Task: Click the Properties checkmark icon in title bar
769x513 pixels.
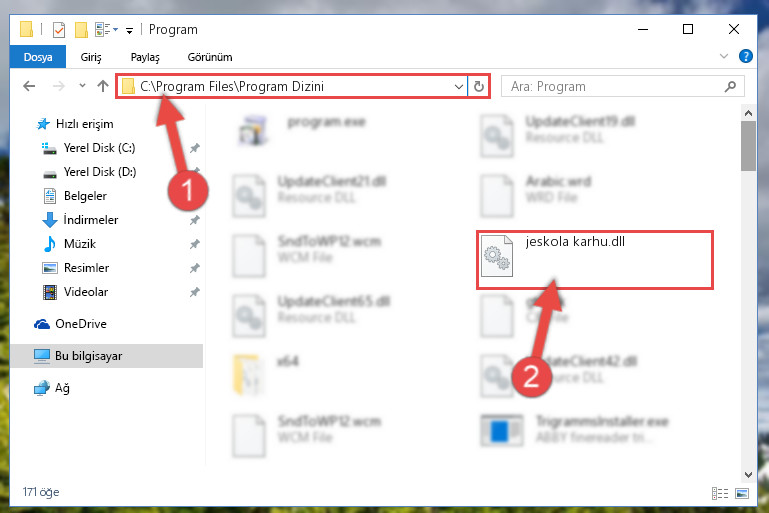Action: 58,30
